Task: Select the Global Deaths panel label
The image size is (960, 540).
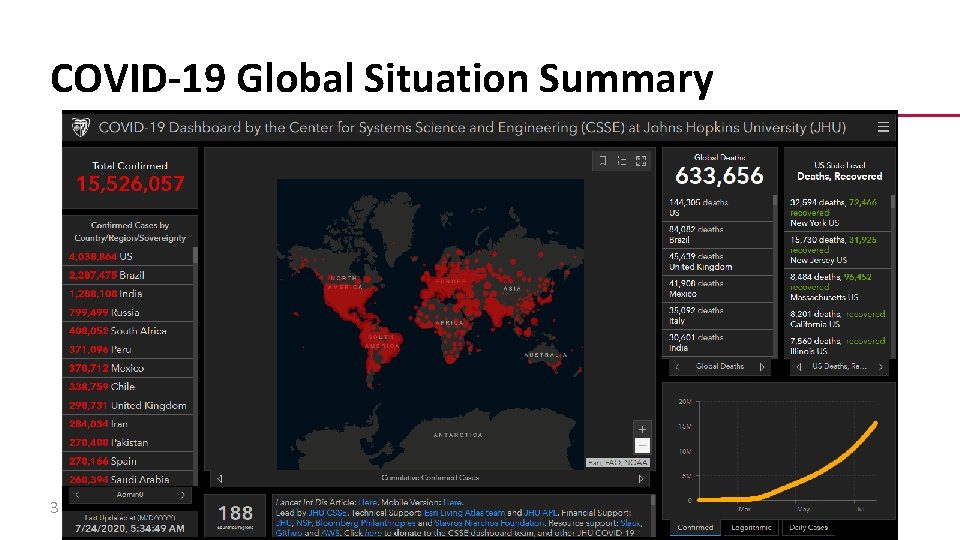Action: (719, 367)
